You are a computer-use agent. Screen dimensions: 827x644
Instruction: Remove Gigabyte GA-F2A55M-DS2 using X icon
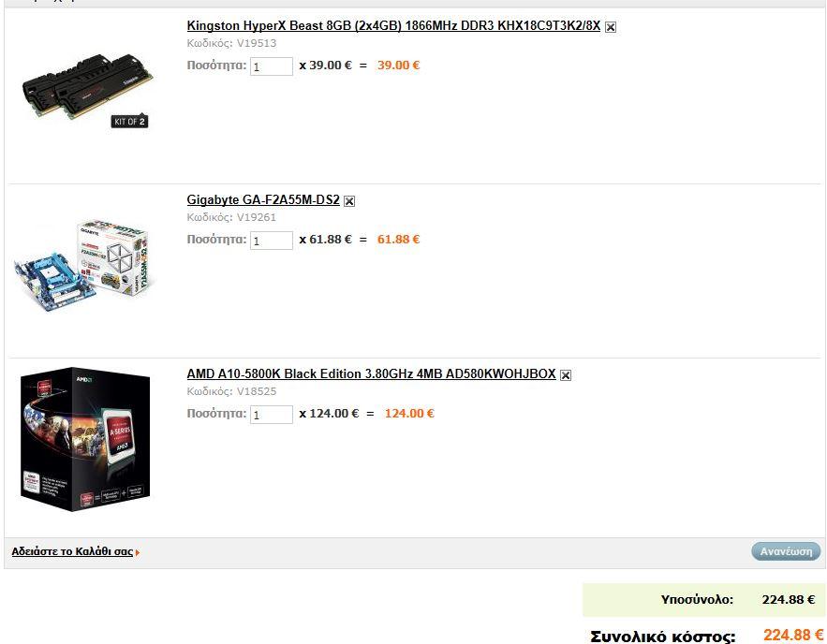coord(349,201)
